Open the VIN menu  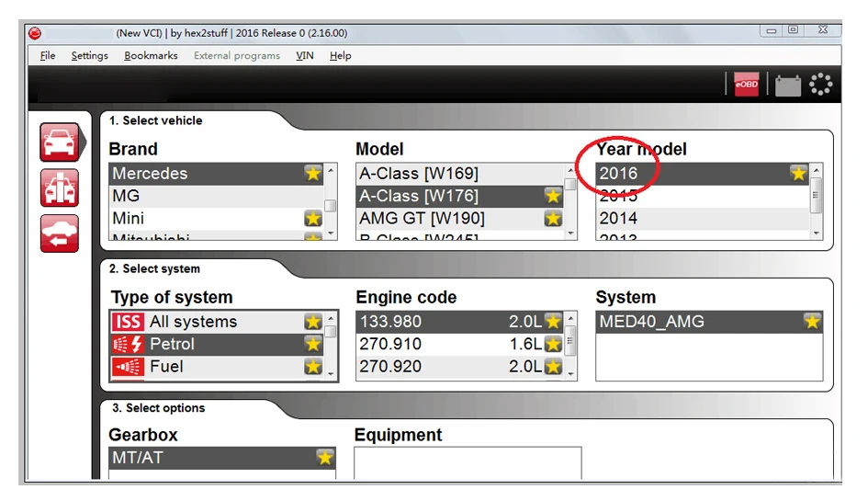[x=304, y=55]
